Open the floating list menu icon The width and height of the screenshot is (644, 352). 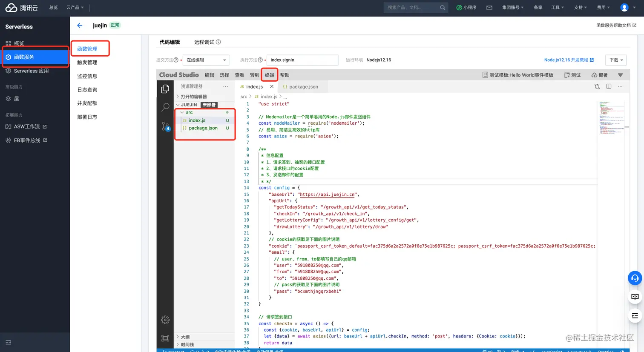point(635,316)
